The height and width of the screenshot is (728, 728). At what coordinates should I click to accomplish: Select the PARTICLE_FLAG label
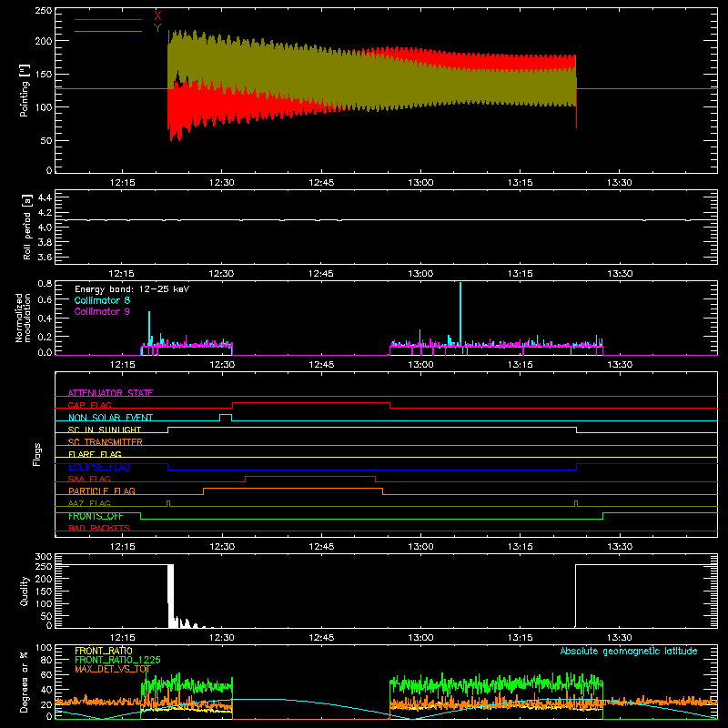(x=102, y=490)
